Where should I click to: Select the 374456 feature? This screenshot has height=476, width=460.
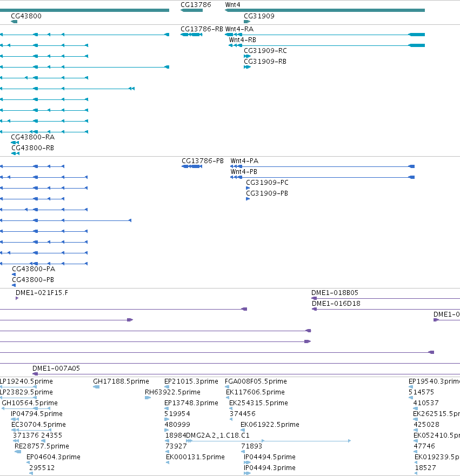pyautogui.click(x=231, y=419)
